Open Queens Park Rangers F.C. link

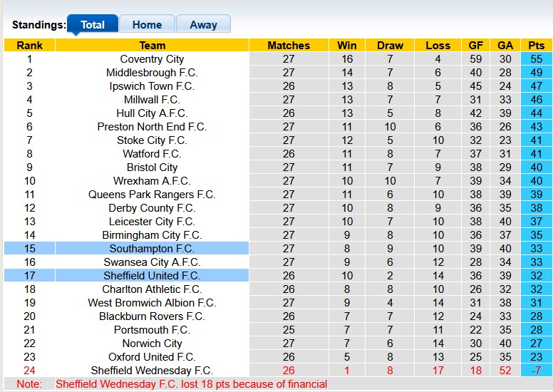coord(152,195)
